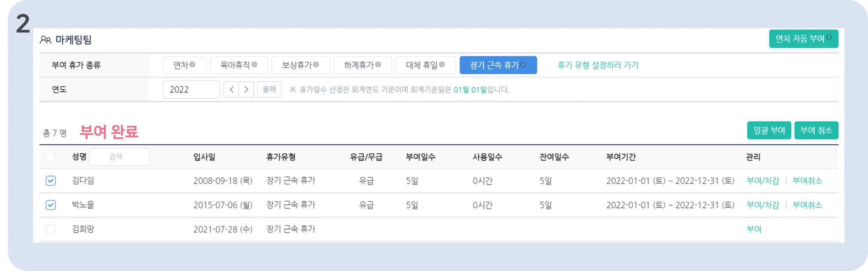Select the 보상휴가 leave type tab
Screen dimensions: 868x271
click(x=300, y=65)
